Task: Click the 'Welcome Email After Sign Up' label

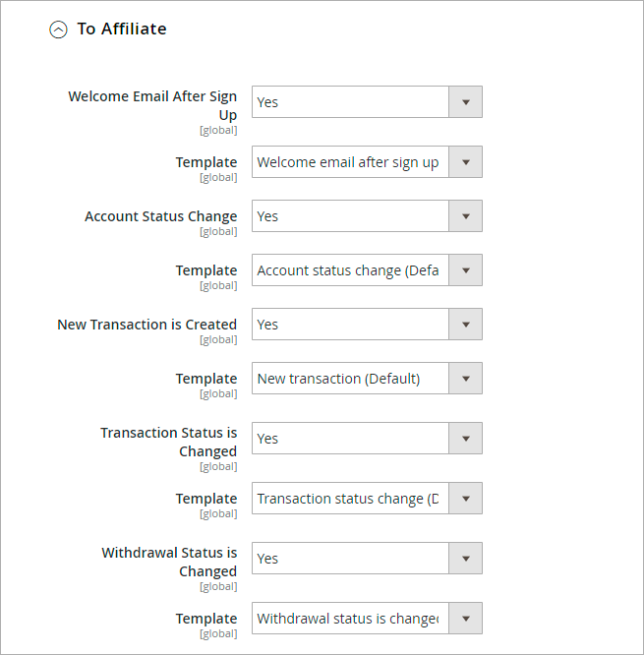Action: click(x=152, y=105)
